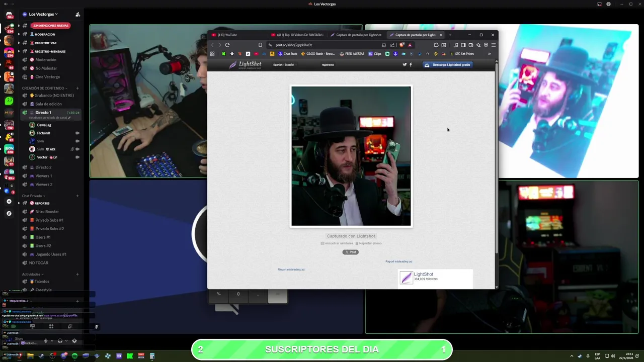
Task: Click the Chat Stats bookmark
Action: point(288,54)
